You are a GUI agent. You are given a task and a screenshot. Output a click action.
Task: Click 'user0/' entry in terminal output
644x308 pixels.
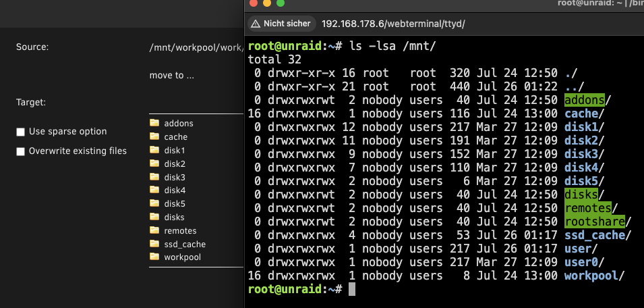click(x=585, y=262)
